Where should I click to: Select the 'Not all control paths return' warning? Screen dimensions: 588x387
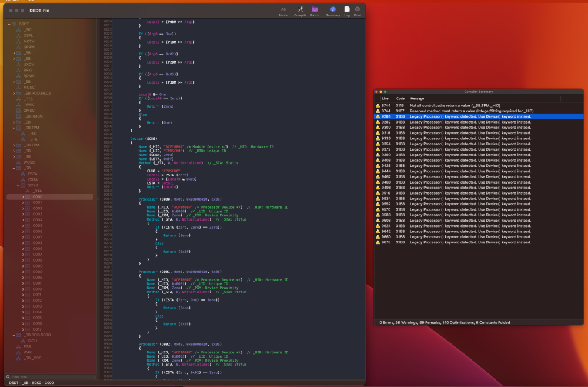coord(479,106)
